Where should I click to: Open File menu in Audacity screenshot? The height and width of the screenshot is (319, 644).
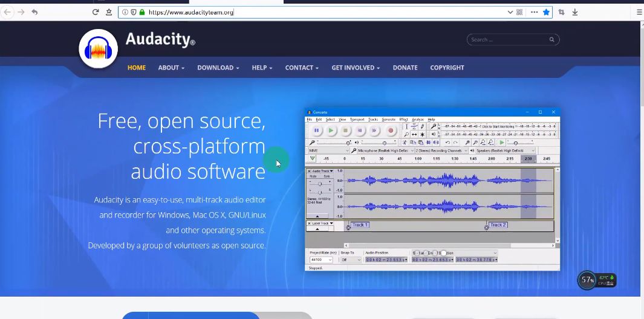point(309,120)
